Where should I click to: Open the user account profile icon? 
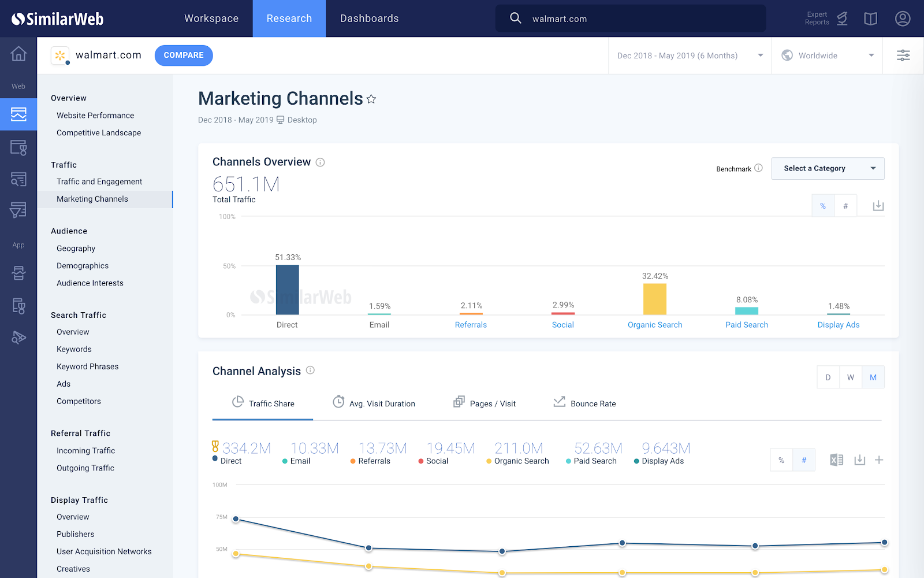click(x=902, y=18)
